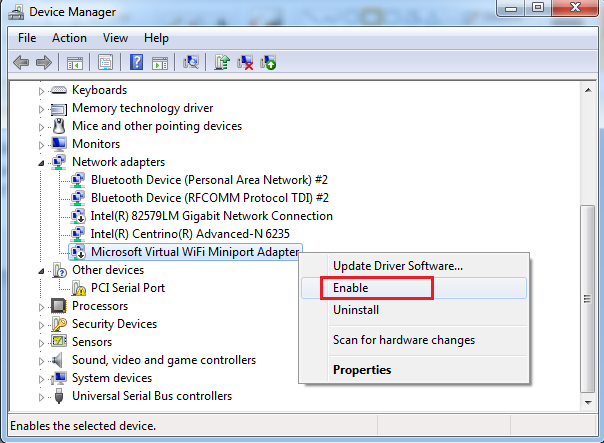Click the Universal Serial Bus plug icon

(59, 396)
